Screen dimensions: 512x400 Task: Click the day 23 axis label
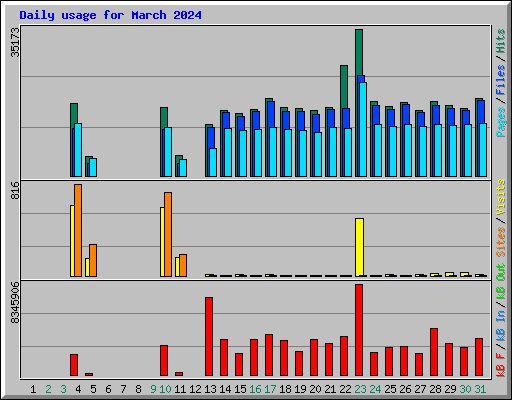click(360, 389)
